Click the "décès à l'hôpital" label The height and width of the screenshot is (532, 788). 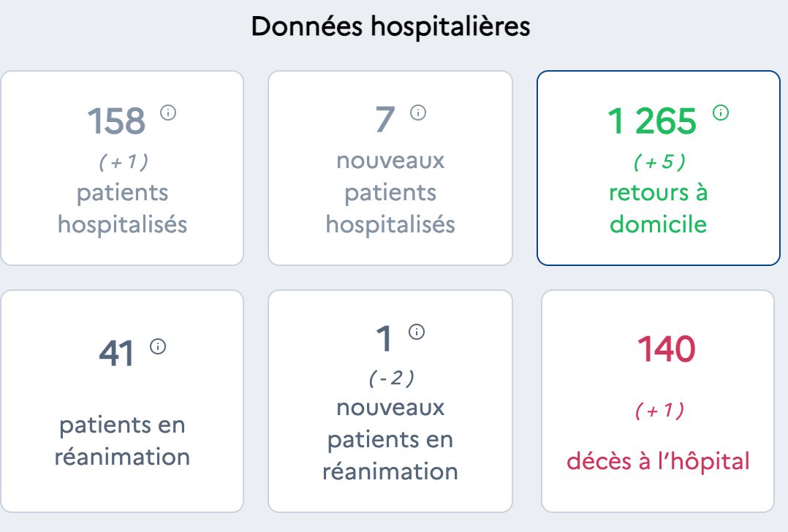click(x=658, y=461)
